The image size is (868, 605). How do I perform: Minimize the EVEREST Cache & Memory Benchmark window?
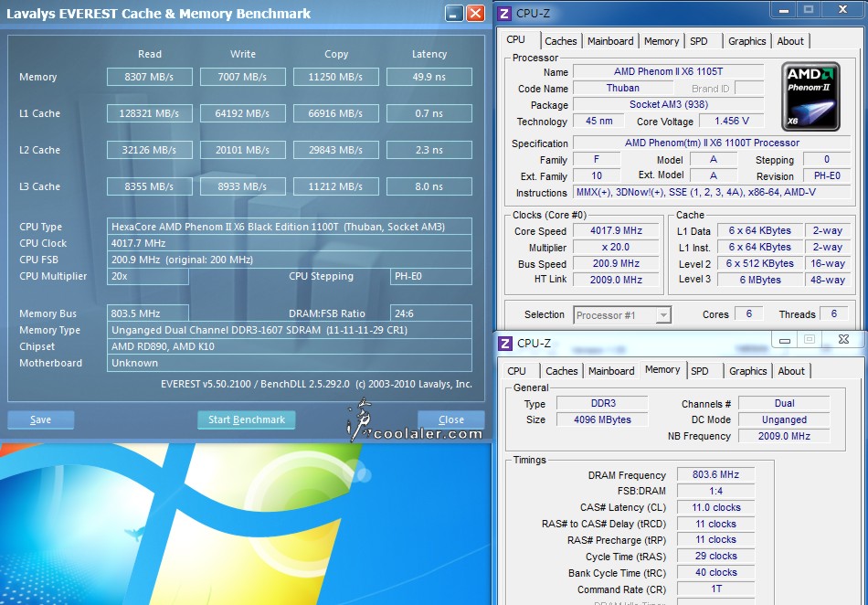click(454, 14)
